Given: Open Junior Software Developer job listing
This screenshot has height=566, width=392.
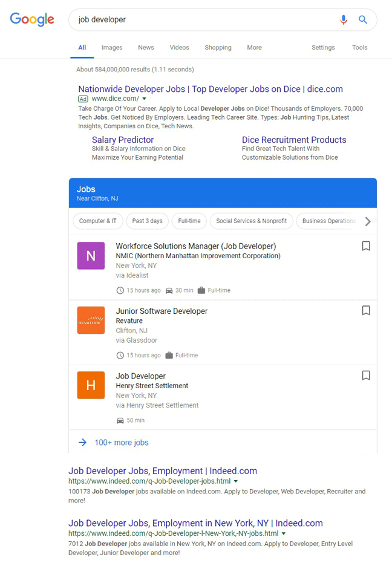Looking at the screenshot, I should 162,311.
